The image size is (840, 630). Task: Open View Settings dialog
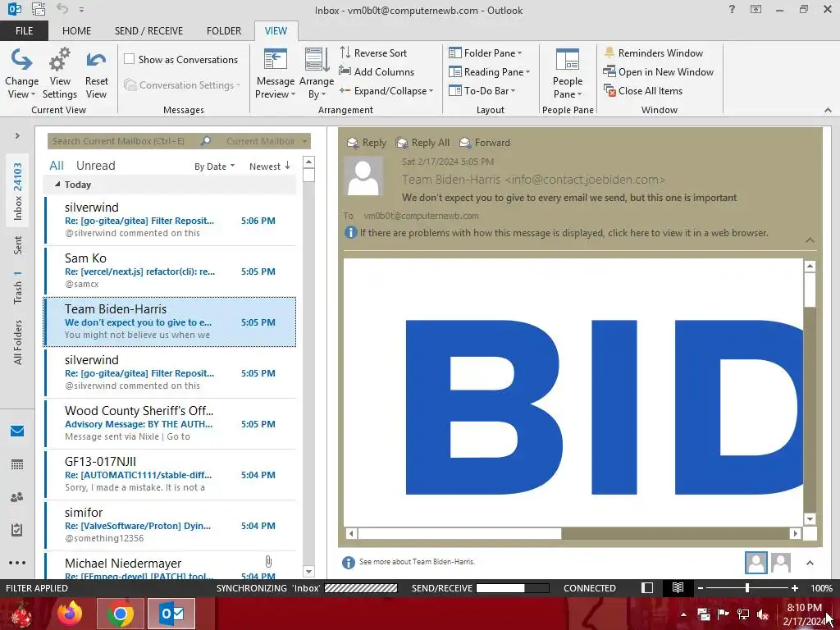[59, 73]
